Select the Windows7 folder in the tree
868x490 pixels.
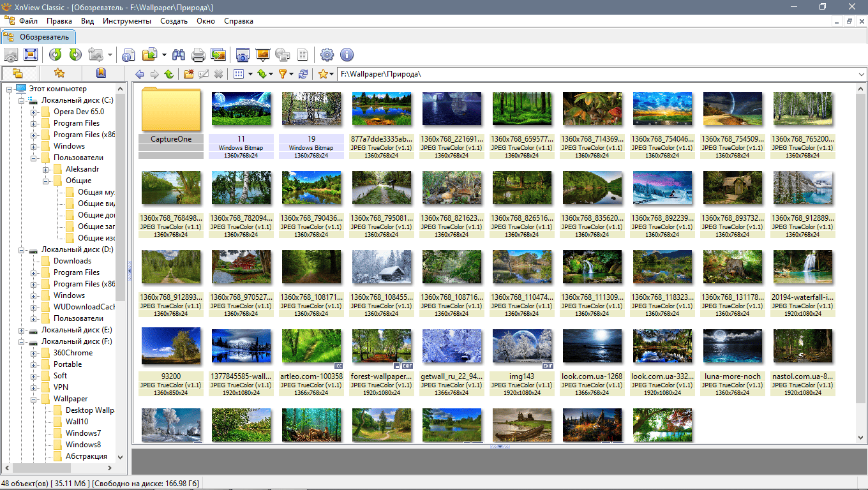coord(83,433)
